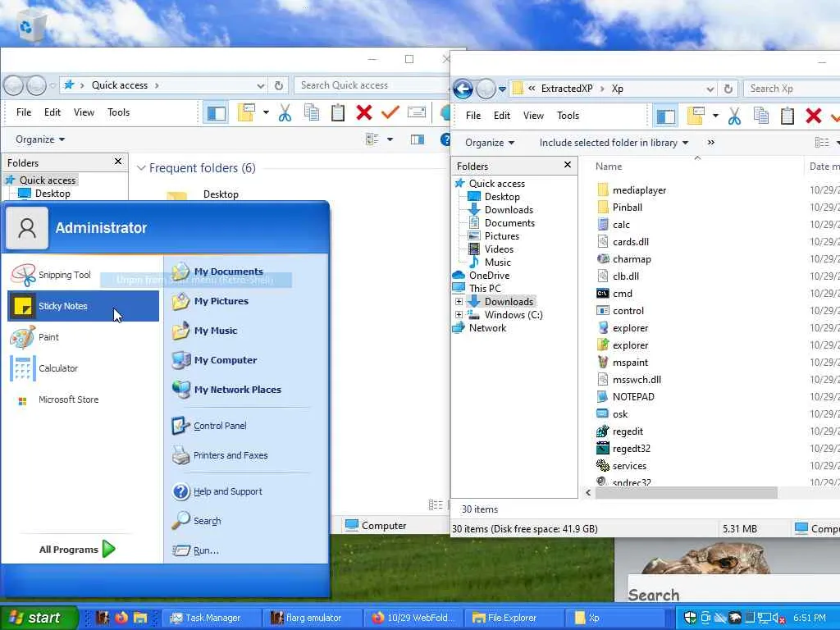Select the NOTEPAD file
The height and width of the screenshot is (630, 840).
[633, 397]
